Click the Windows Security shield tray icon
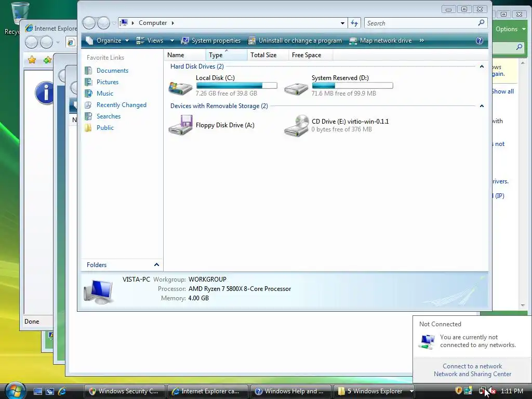 point(458,391)
